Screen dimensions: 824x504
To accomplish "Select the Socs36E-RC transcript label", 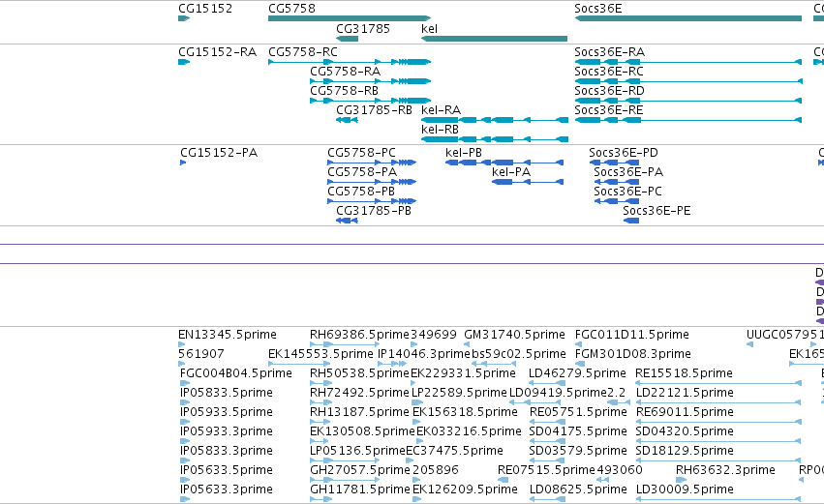I will tap(609, 72).
